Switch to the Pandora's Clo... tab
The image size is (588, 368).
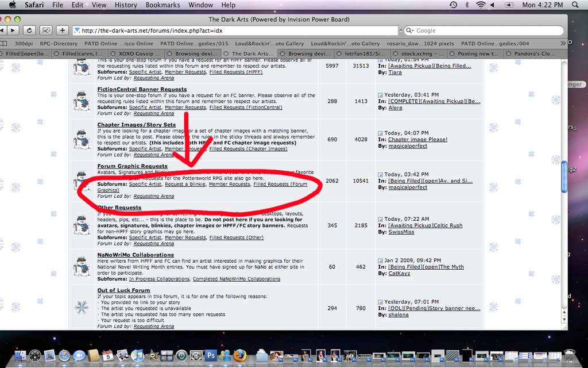pos(532,53)
